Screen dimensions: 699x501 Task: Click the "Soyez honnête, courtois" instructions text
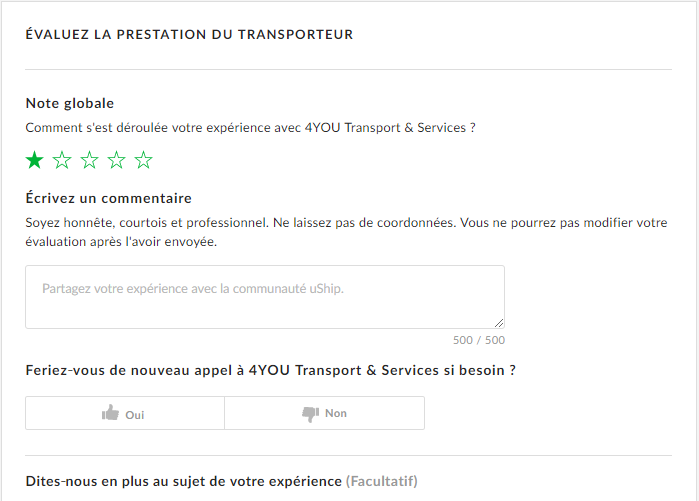pos(346,222)
